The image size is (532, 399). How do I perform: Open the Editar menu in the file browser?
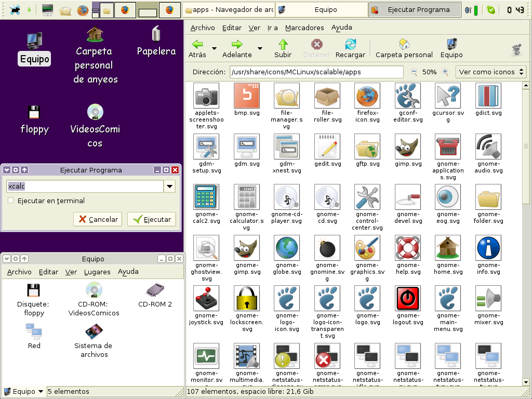tap(232, 28)
